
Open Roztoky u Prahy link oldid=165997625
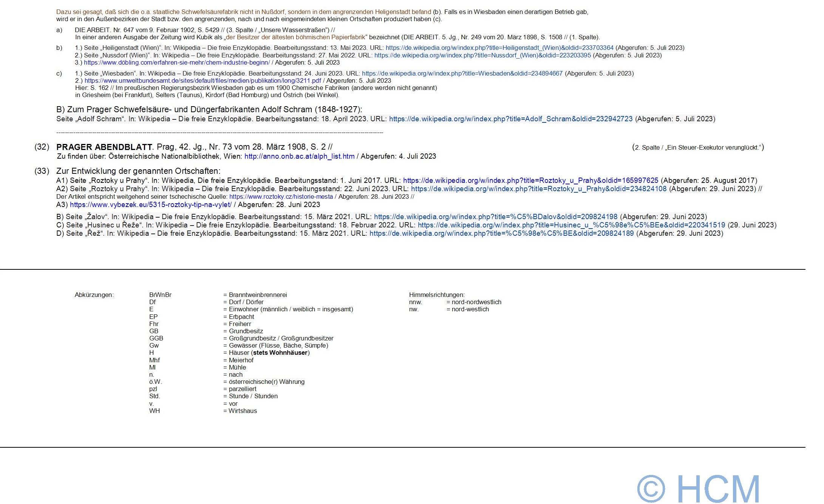[x=530, y=181]
